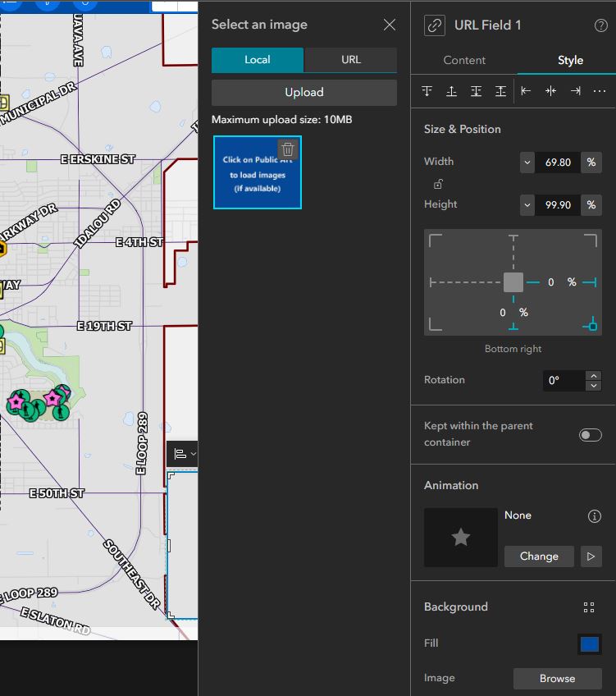Click the align right edge icon
The width and height of the screenshot is (616, 696).
[x=575, y=91]
